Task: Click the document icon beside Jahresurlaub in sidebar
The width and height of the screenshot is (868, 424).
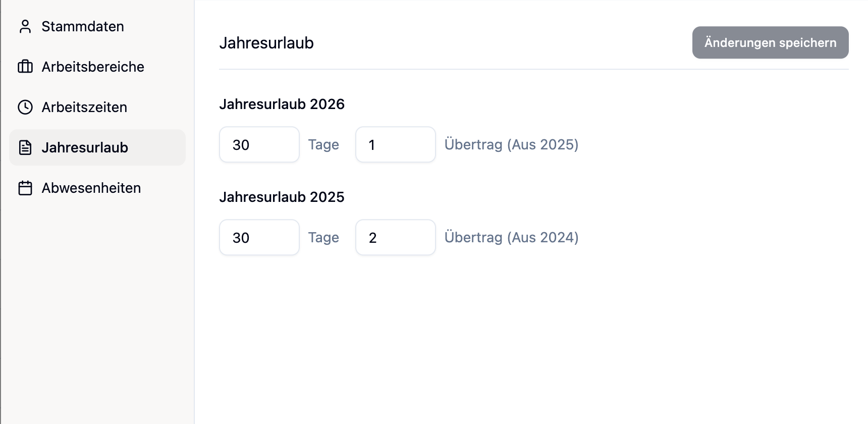Action: click(25, 147)
